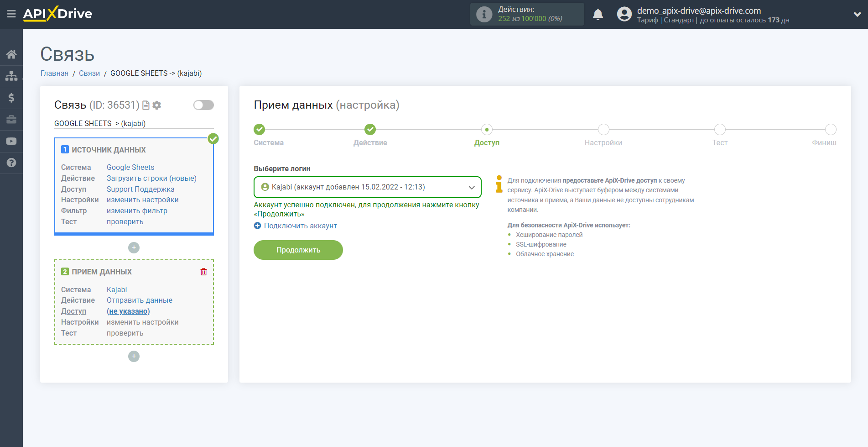The width and height of the screenshot is (868, 447).
Task: Toggle the connection on/off switch
Action: point(203,105)
